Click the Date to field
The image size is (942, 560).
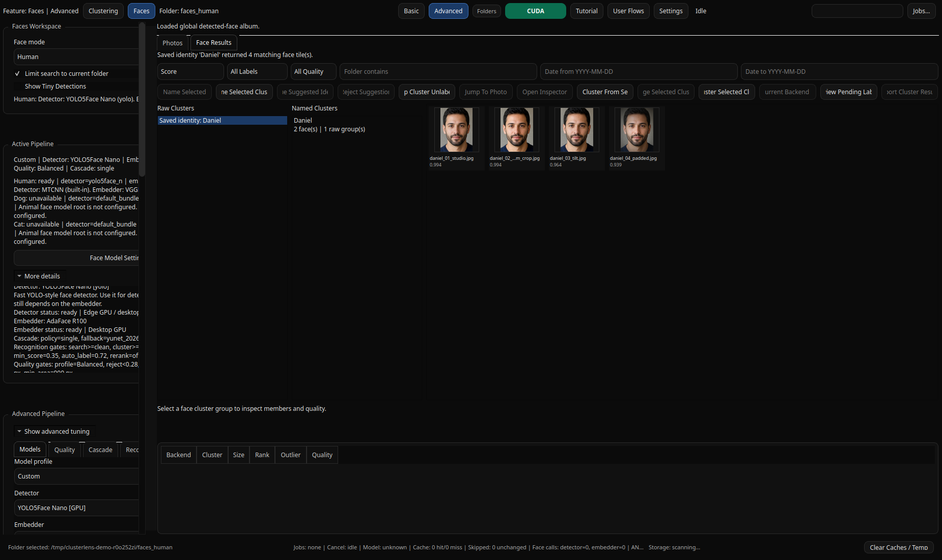pos(840,71)
